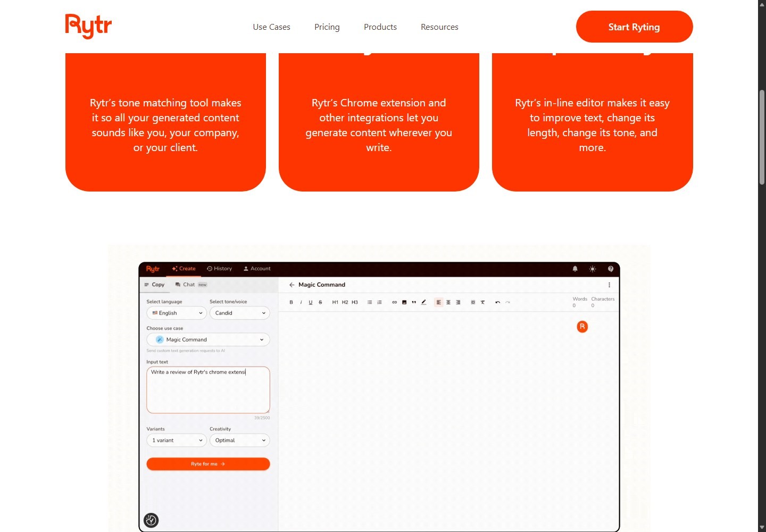Apply H3 heading style
This screenshot has width=766, height=532.
coord(355,302)
